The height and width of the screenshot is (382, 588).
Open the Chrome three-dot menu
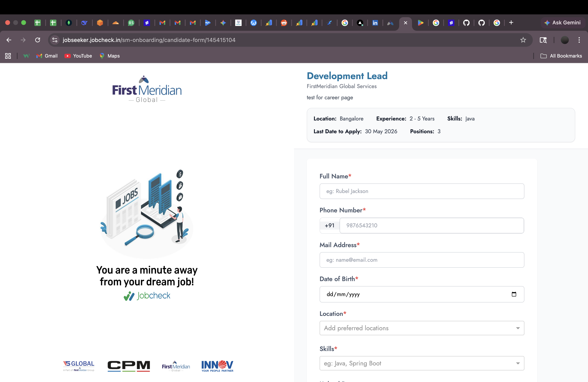579,40
